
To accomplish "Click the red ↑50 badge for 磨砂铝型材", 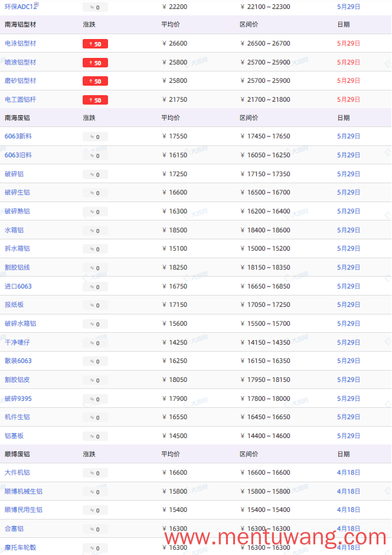I will pos(95,81).
